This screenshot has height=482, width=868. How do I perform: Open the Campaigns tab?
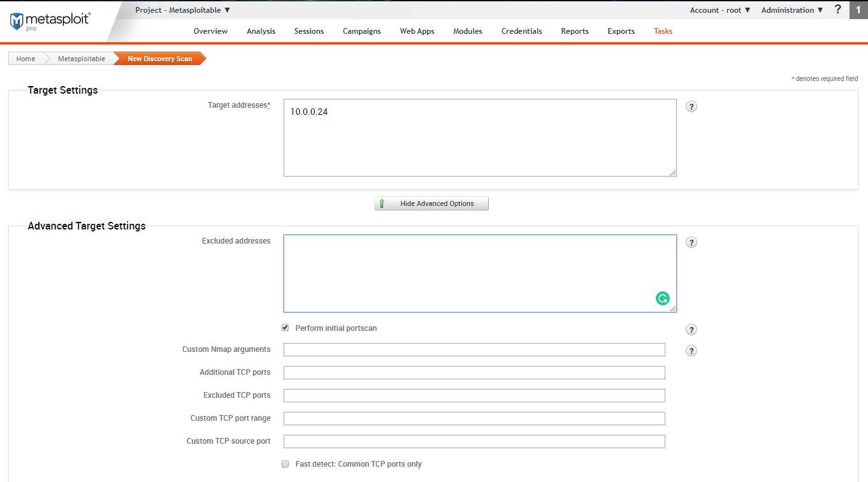pyautogui.click(x=362, y=31)
